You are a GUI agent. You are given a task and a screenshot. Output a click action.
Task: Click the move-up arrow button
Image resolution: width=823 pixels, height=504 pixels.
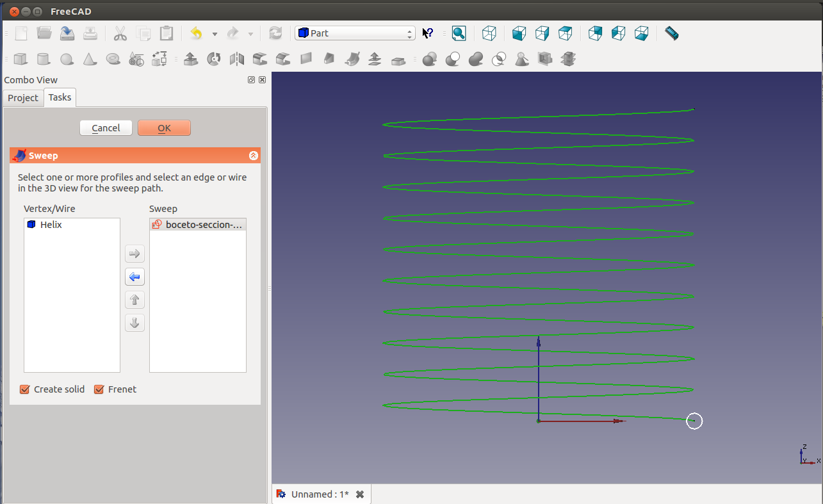pyautogui.click(x=134, y=300)
